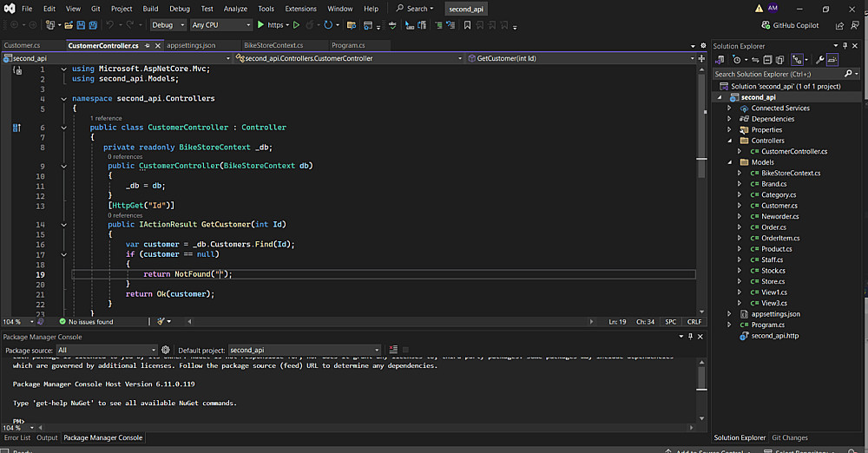Switch to the Git Changes panel tab

click(x=789, y=438)
